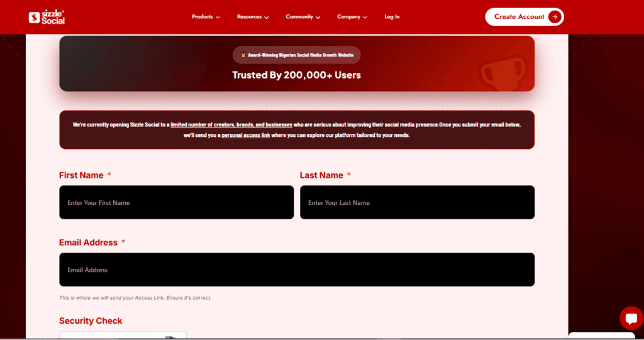Click the 'Trusted By 200,000+ Users' heading

point(297,75)
